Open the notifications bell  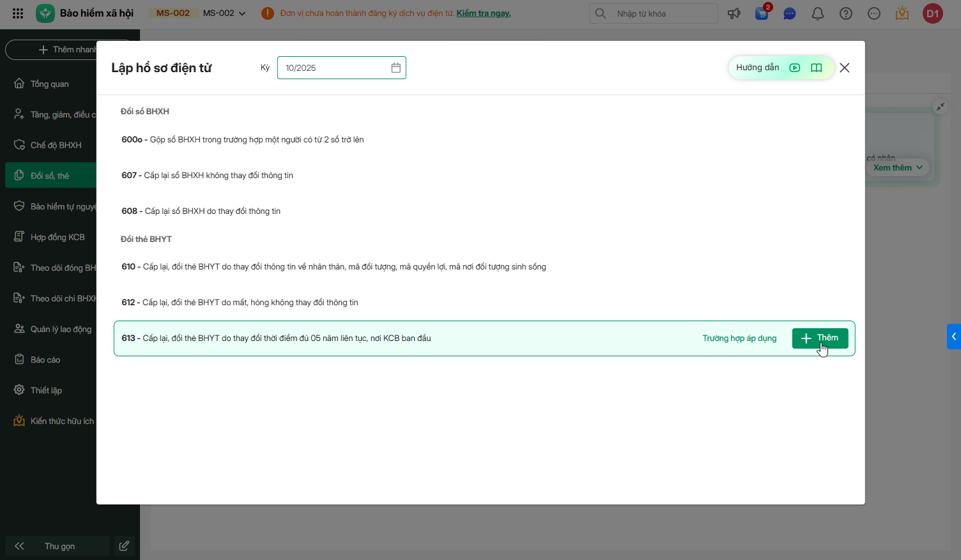pos(818,13)
